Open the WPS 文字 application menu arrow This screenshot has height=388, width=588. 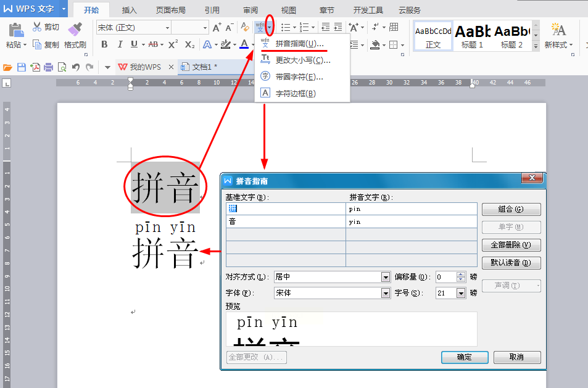pos(64,9)
